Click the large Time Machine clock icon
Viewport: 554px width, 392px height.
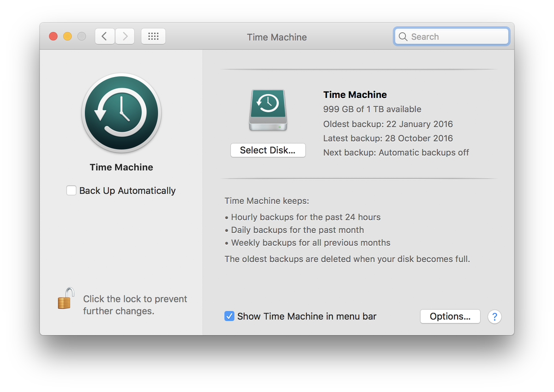point(121,113)
